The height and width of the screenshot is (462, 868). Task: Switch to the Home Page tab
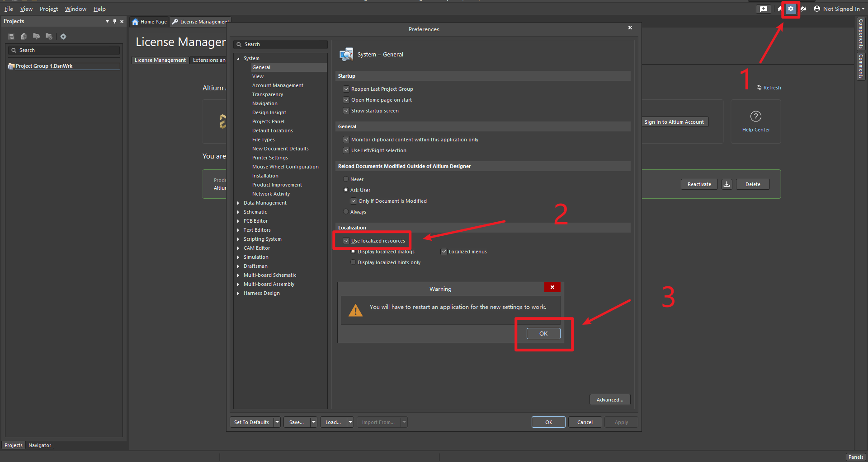click(150, 22)
